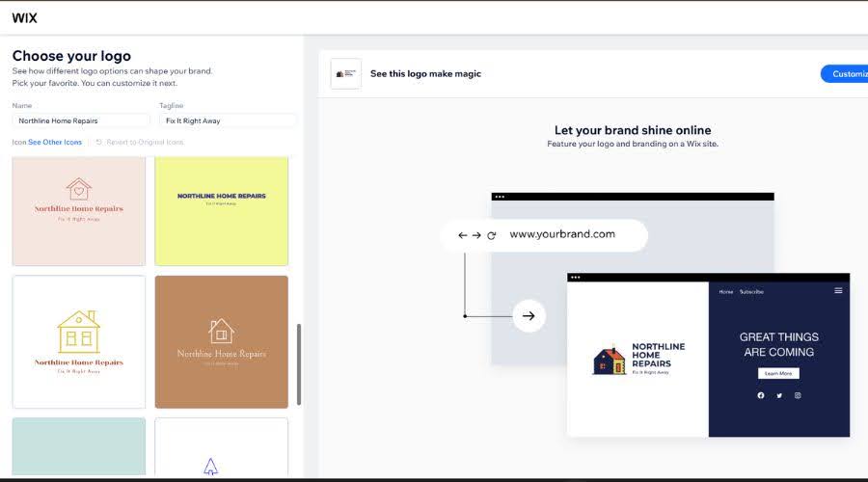
Task: Open the hamburger menu in site preview
Action: 838,290
